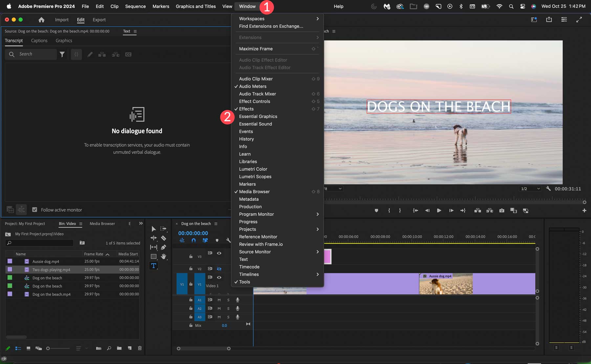Image resolution: width=591 pixels, height=364 pixels.
Task: Open the 1/2 playback resolution dropdown
Action: [530, 189]
